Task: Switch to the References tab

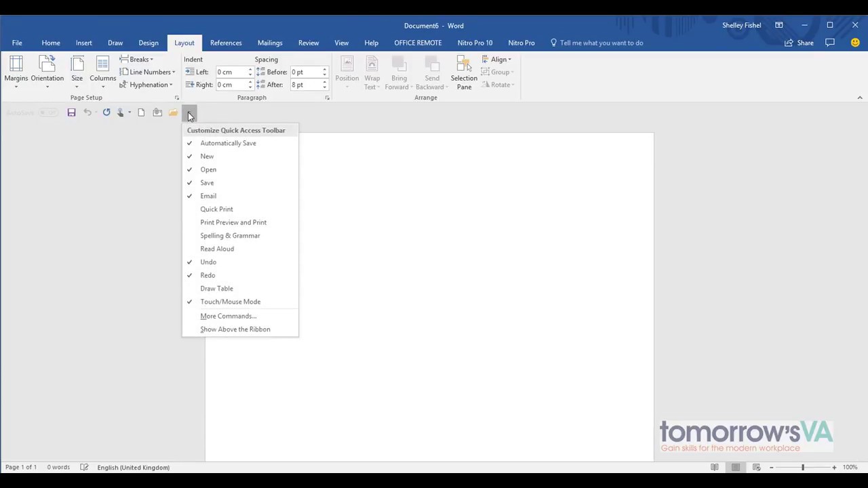Action: 226,43
